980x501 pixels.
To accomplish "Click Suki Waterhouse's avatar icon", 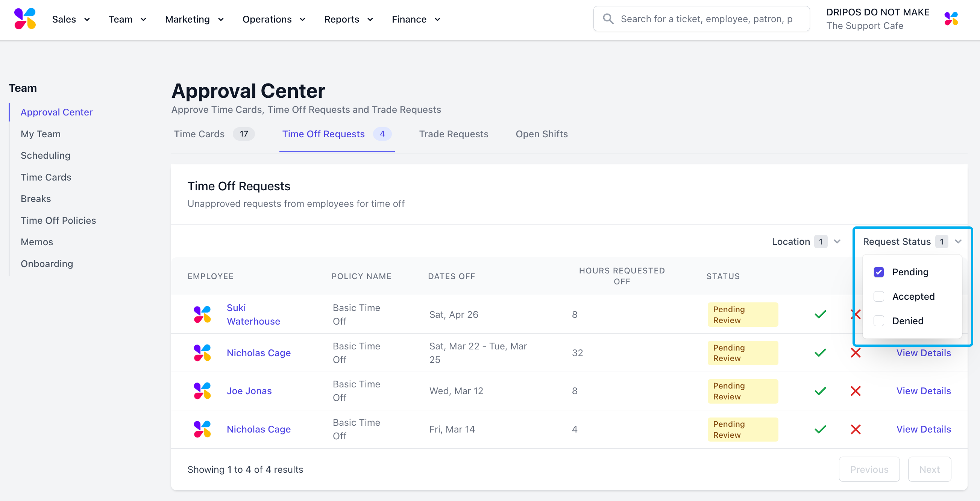I will tap(202, 314).
